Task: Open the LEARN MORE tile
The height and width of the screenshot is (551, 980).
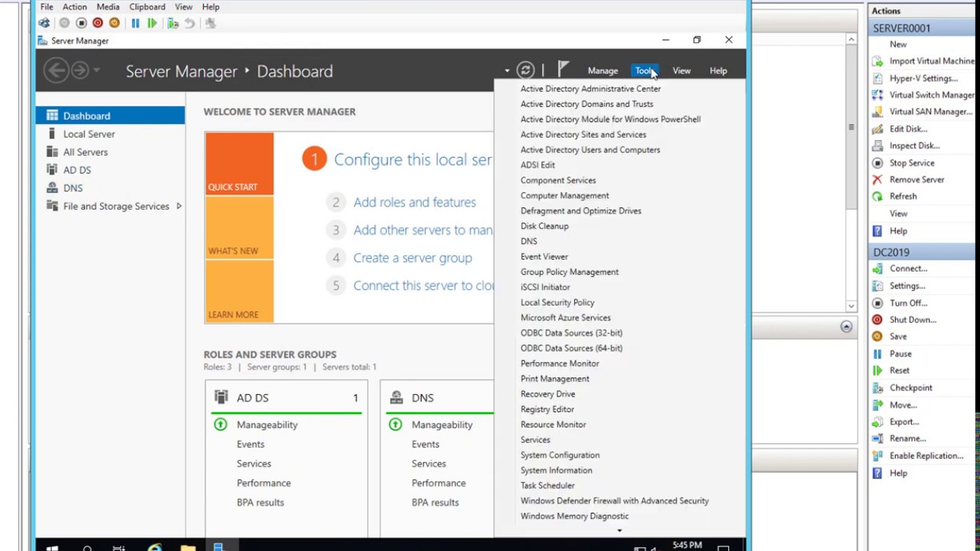Action: [x=239, y=292]
